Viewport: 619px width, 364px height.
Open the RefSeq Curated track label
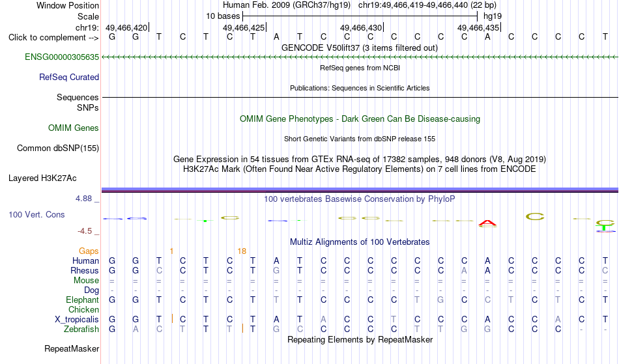[x=69, y=77]
